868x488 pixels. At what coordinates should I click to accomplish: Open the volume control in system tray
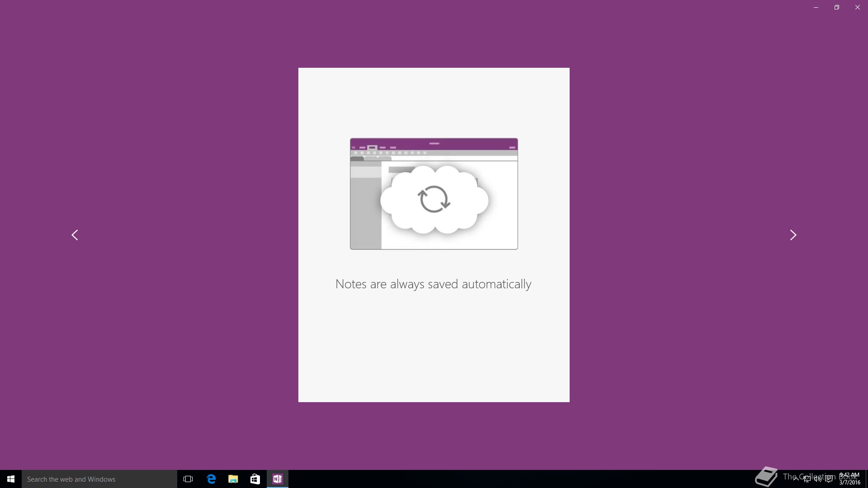tap(817, 479)
